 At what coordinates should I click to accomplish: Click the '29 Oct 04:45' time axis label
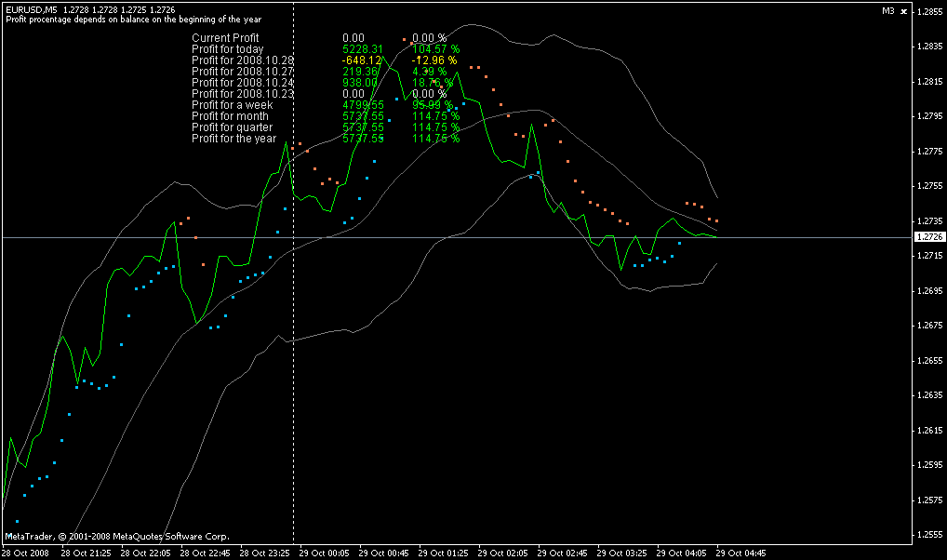(741, 553)
